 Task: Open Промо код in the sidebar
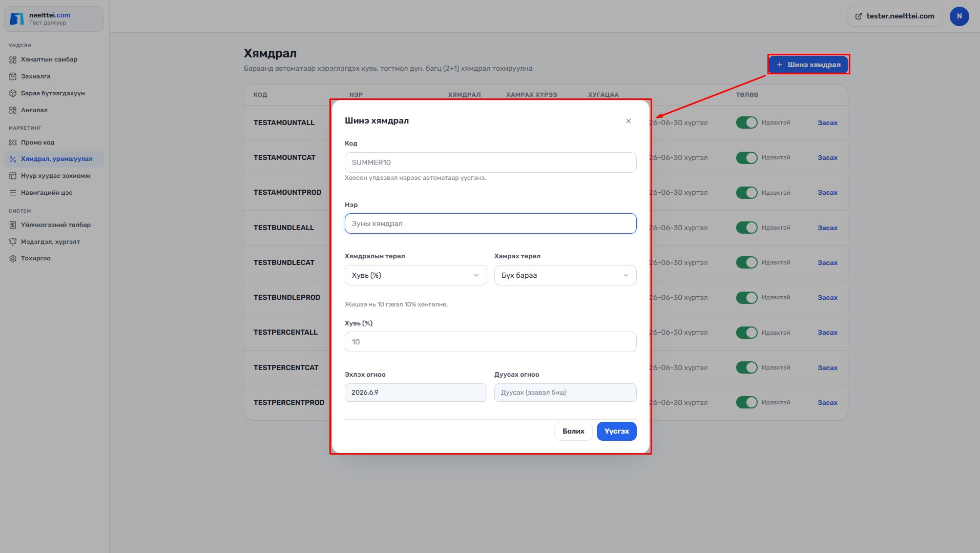(x=54, y=142)
